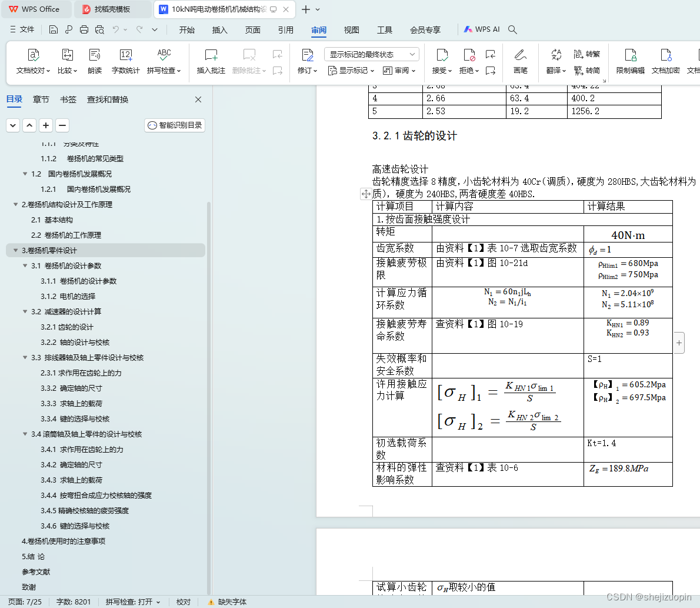This screenshot has height=608, width=700.
Task: Open the search magnifier icon
Action: [x=512, y=29]
